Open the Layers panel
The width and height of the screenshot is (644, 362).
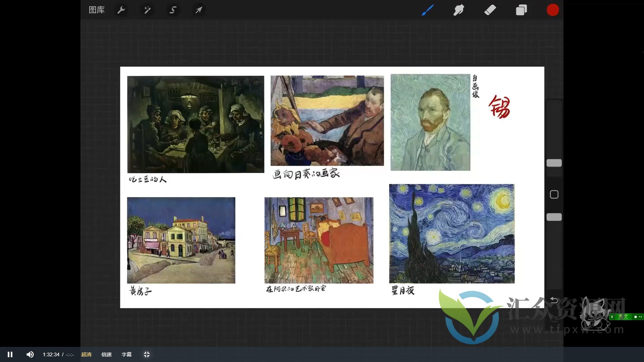point(521,10)
